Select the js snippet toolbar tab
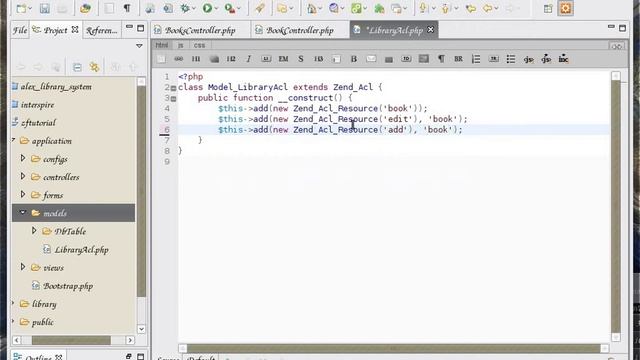This screenshot has width=640, height=360. (x=181, y=45)
